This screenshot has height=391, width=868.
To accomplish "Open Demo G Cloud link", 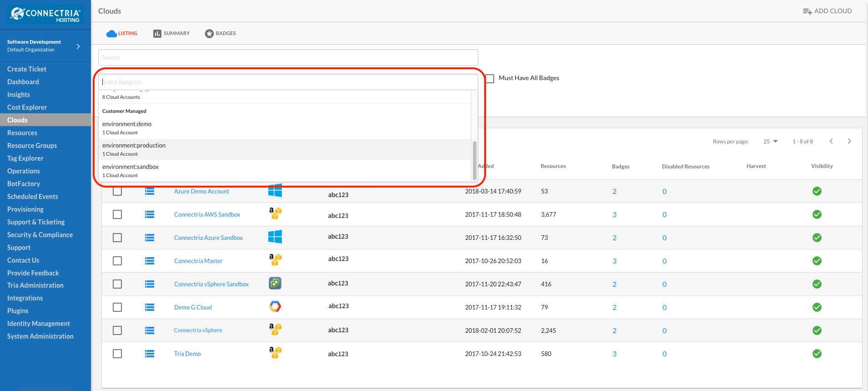I will tap(193, 307).
